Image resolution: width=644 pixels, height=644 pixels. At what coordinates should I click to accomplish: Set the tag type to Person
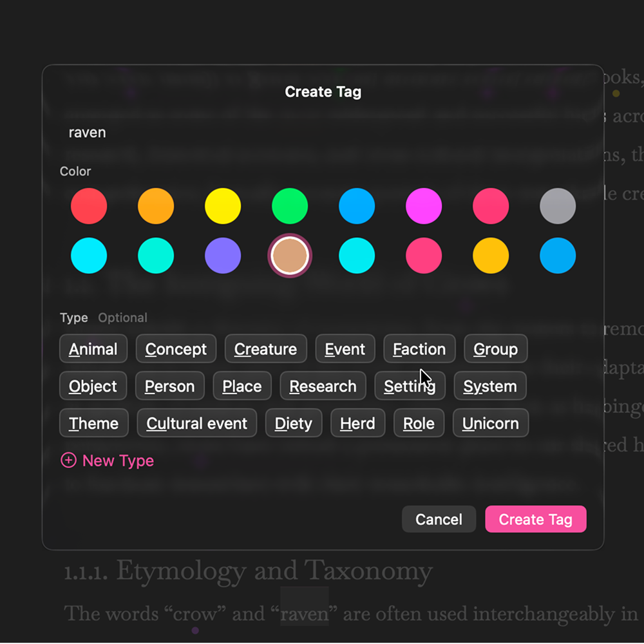[169, 386]
